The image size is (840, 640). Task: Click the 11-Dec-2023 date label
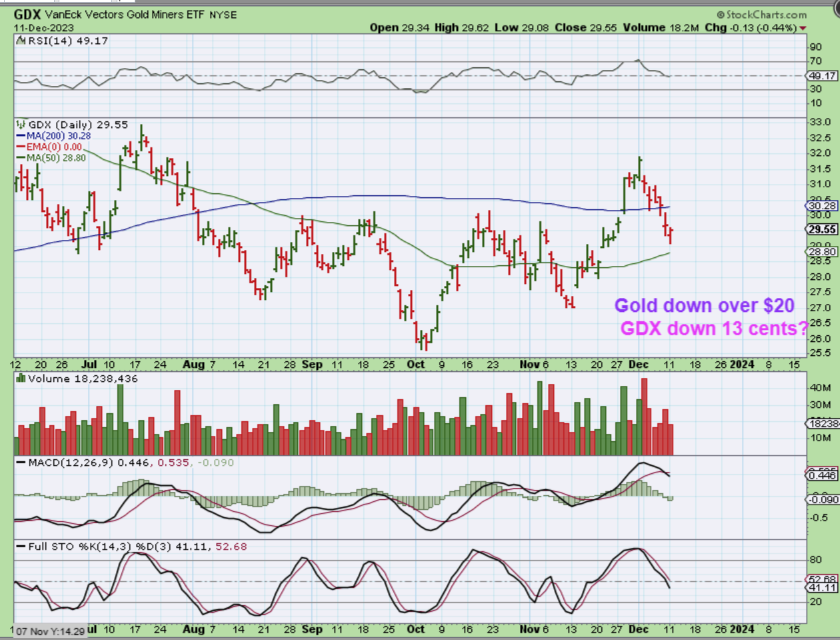coord(44,28)
